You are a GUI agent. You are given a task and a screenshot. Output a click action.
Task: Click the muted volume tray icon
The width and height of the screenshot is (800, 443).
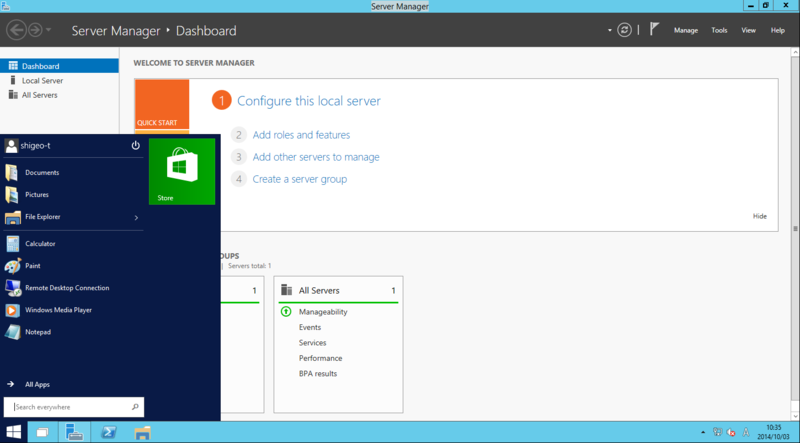click(x=731, y=433)
